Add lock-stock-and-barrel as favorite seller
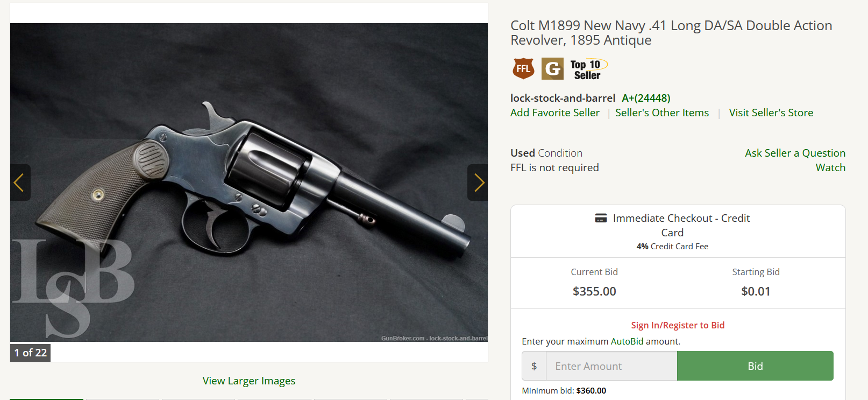Viewport: 868px width, 400px height. coord(555,113)
